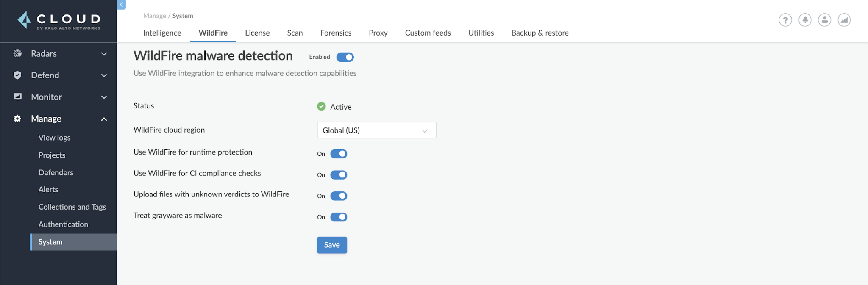Click the Manage gear icon

pos(17,119)
